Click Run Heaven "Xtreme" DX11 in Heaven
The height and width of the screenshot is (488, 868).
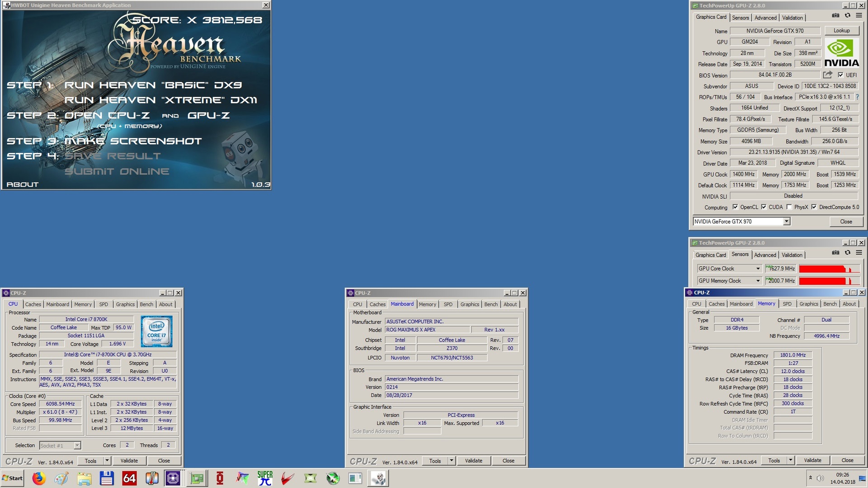coord(160,100)
